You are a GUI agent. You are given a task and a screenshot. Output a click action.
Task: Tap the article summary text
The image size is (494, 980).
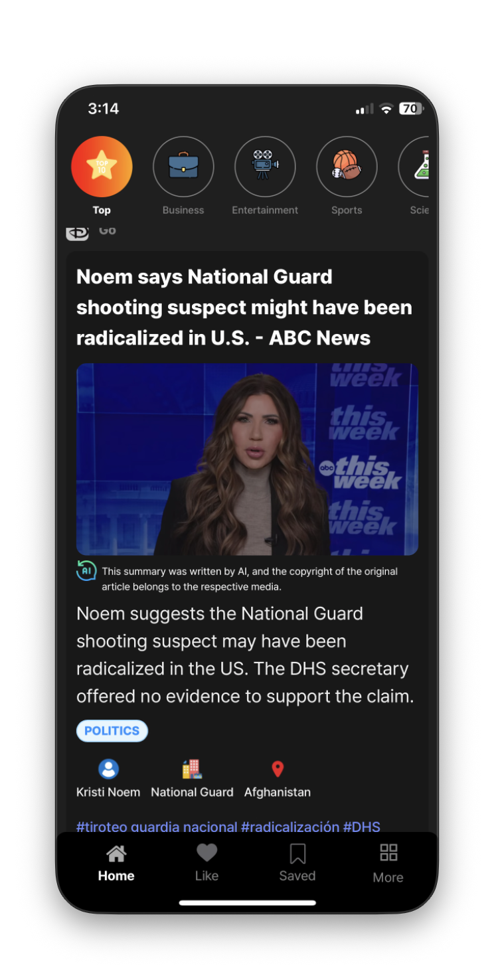245,655
